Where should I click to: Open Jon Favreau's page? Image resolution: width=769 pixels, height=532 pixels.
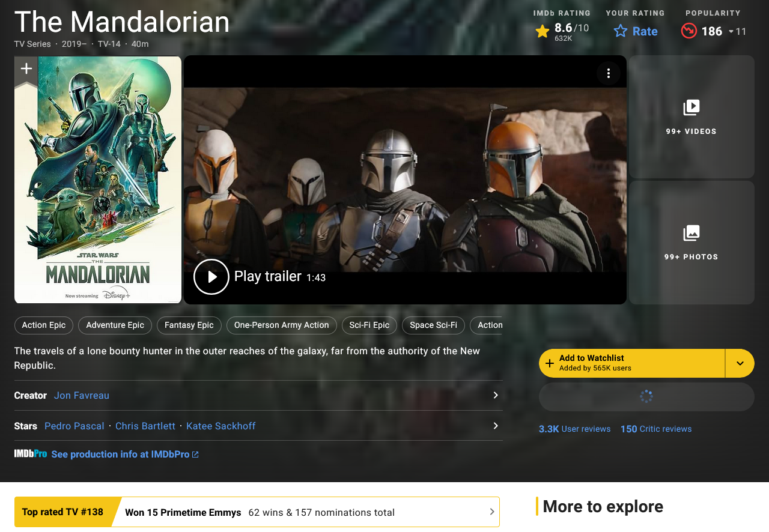click(82, 395)
